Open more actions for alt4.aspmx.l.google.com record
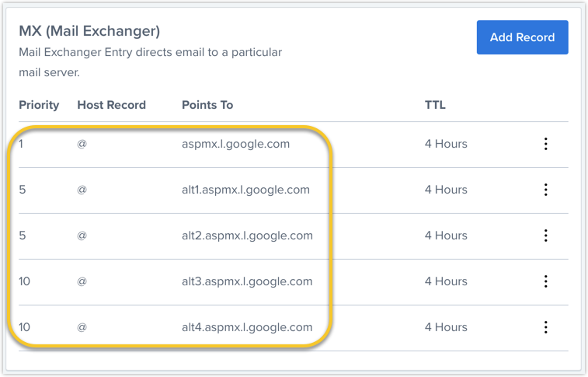588x377 pixels. point(546,327)
